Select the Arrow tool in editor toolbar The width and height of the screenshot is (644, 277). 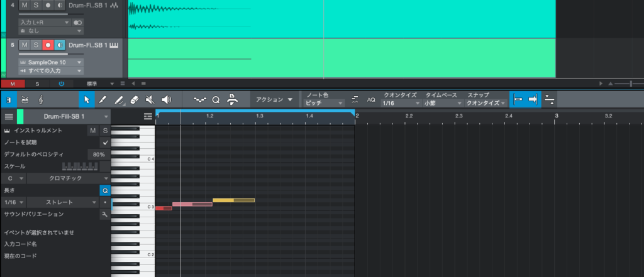tap(86, 99)
